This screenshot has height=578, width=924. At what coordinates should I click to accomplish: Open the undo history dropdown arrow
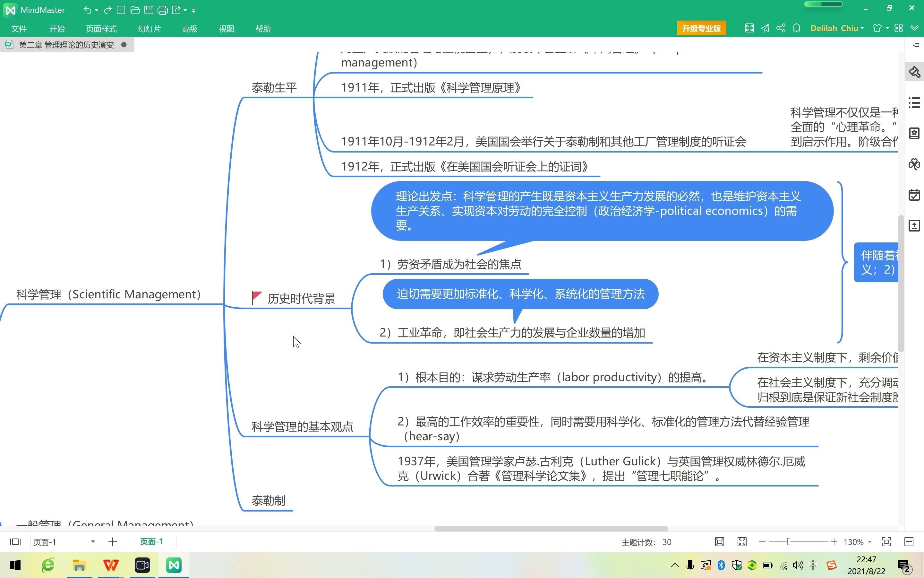click(x=97, y=10)
